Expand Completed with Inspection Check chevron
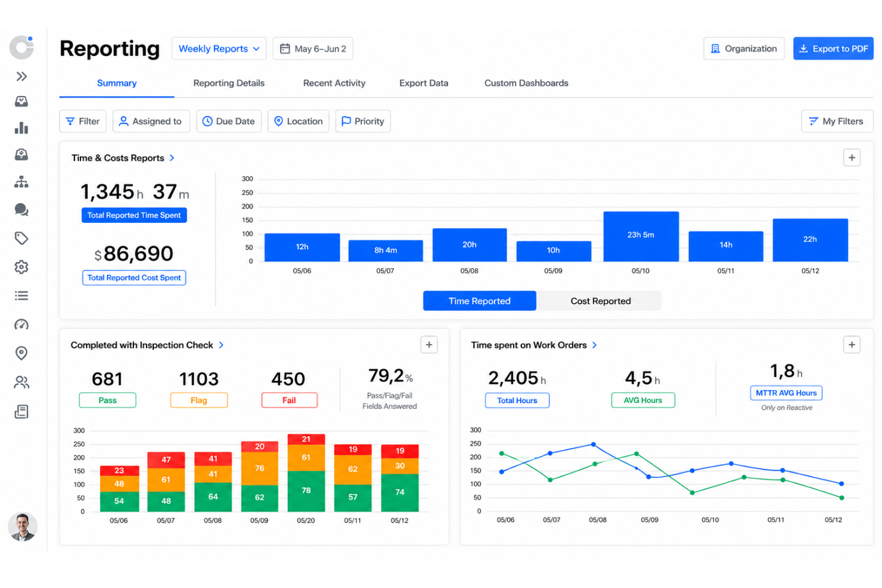Viewport: 882px width, 588px height. click(221, 345)
